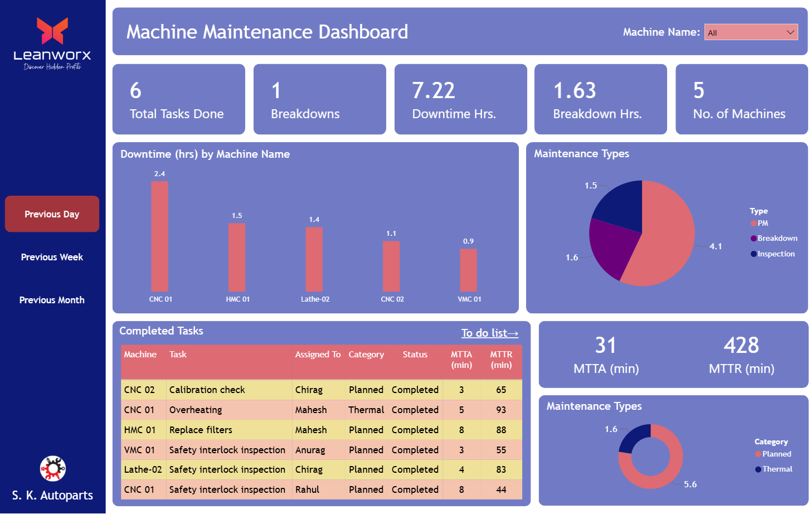Click the Breakdown Hrs. card
This screenshot has height=514, width=812.
[601, 99]
